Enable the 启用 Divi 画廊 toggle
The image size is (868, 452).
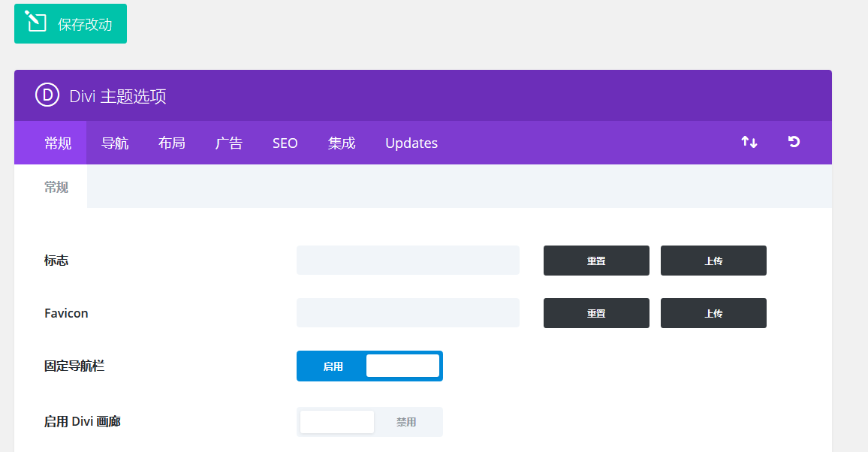click(x=369, y=422)
